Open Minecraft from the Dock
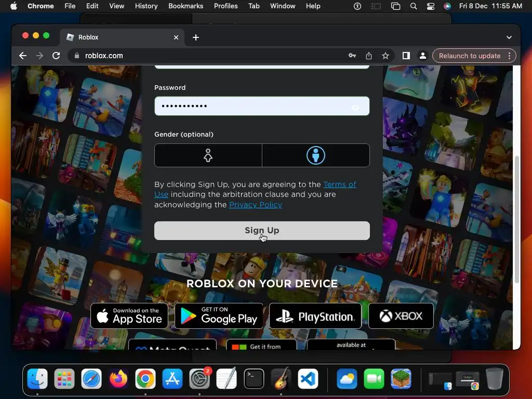The width and height of the screenshot is (532, 399). [x=401, y=379]
